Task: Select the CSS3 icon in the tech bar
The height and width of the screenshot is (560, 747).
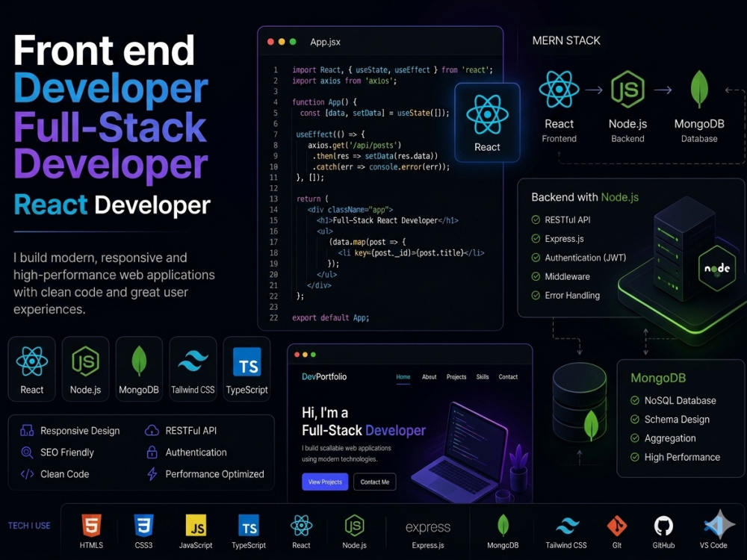Action: [143, 526]
